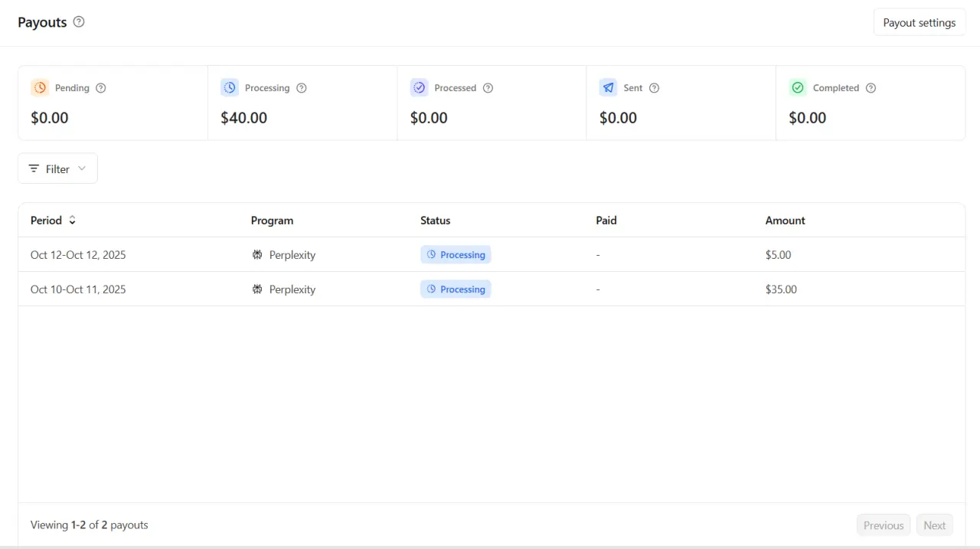Select the Oct 10-Oct 11, 2025 period cell
The width and height of the screenshot is (980, 549).
[x=78, y=289]
